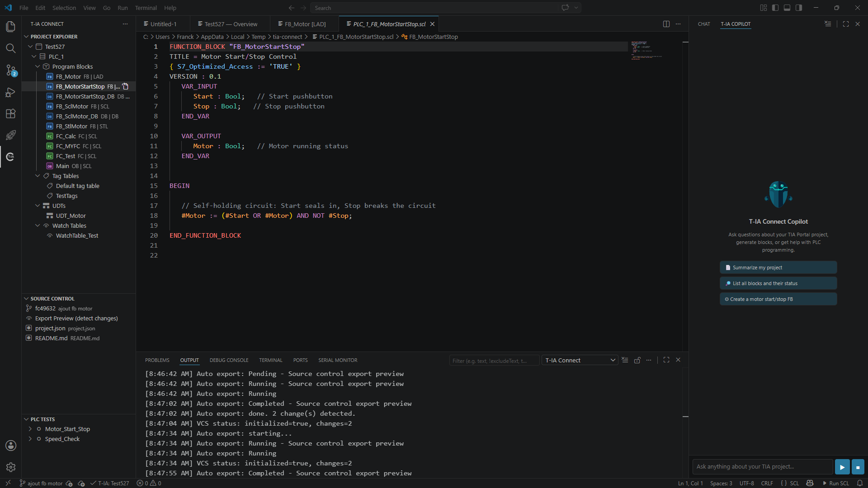Send the Copilot message with play button
868x488 pixels.
click(842, 467)
